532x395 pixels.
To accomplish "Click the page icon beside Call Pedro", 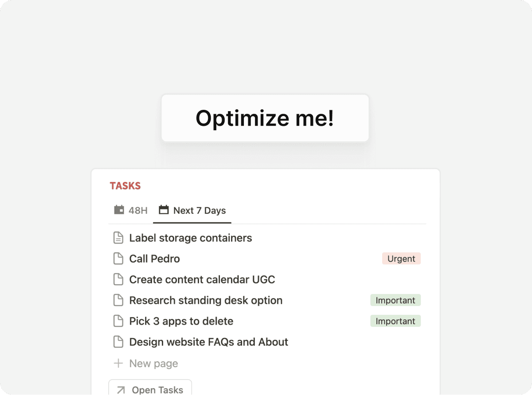I will 118,259.
